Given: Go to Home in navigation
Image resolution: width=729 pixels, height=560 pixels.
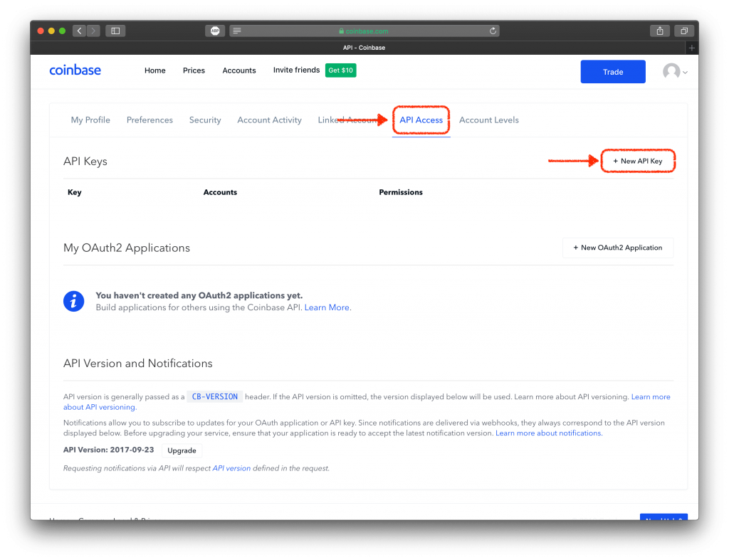Looking at the screenshot, I should point(154,70).
